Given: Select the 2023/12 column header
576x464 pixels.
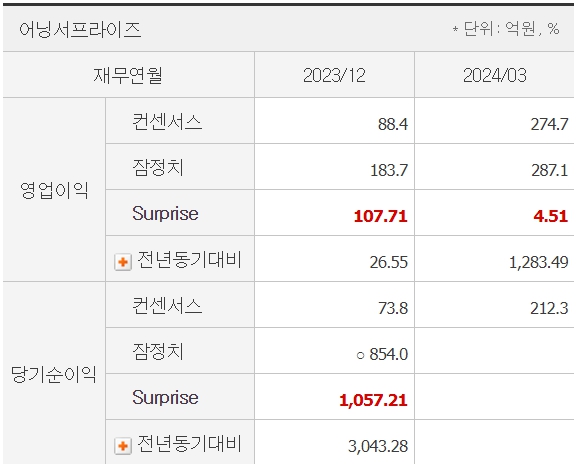Looking at the screenshot, I should (334, 75).
